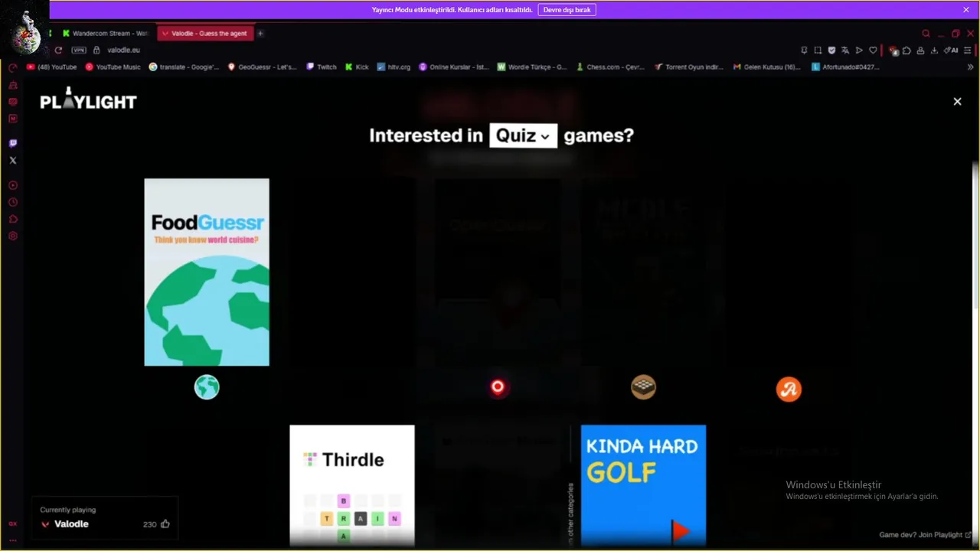The height and width of the screenshot is (551, 980).
Task: Click the snapshot capture icon in toolbar
Action: point(818,51)
